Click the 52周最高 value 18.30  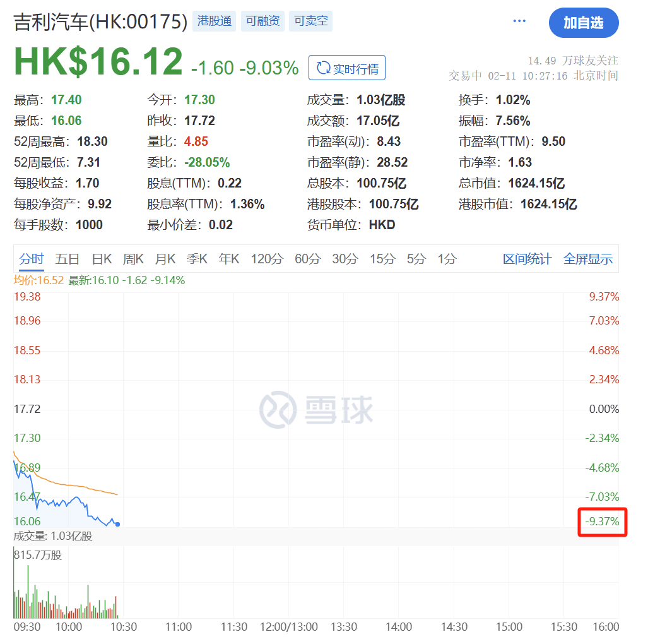92,141
